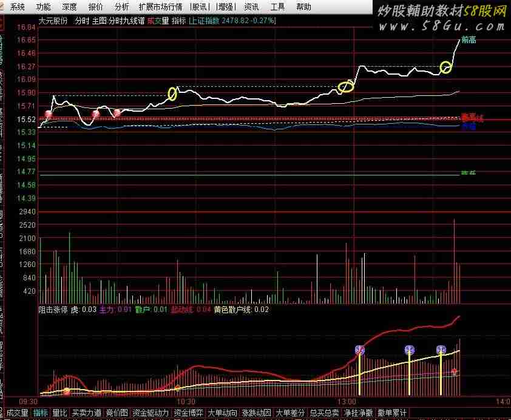Switch to the 涨跌动因 tab
Viewport: 511px width, 420px height.
pyautogui.click(x=257, y=413)
